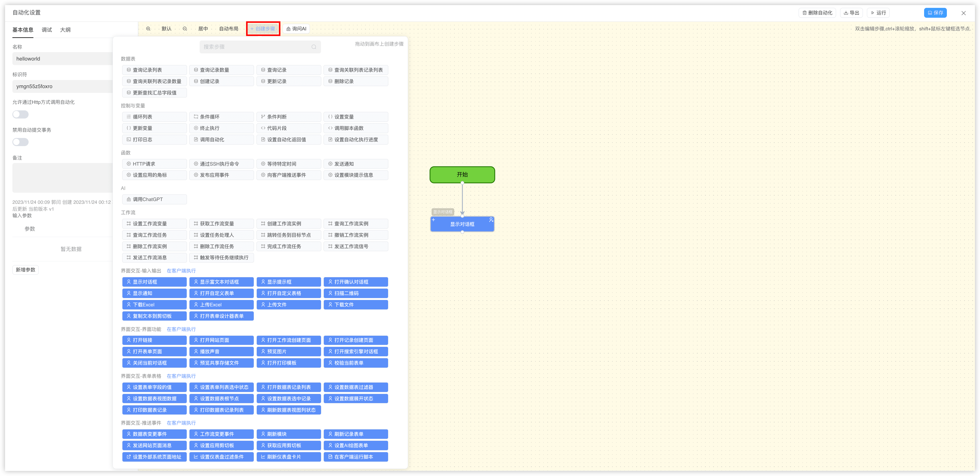Toggle 禁用自动提交事务 switch

[20, 142]
